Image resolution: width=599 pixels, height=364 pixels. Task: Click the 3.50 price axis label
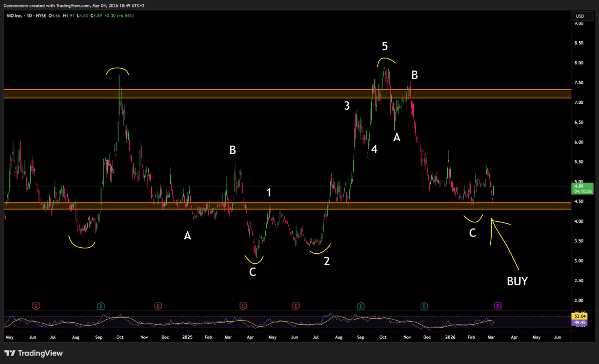pos(579,241)
